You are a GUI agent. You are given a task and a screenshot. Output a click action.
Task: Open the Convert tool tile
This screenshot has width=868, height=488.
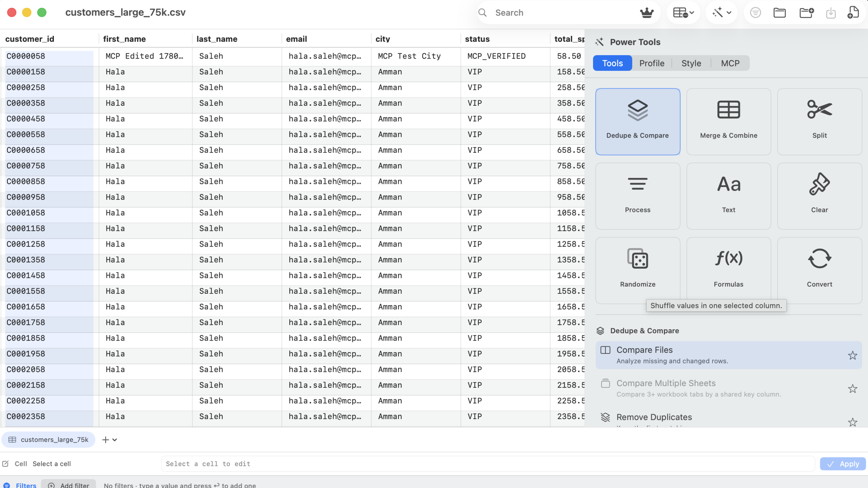coord(819,270)
